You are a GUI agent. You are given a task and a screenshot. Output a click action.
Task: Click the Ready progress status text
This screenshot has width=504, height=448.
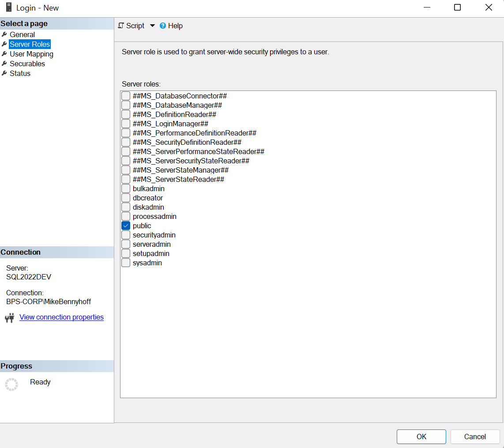click(x=40, y=382)
